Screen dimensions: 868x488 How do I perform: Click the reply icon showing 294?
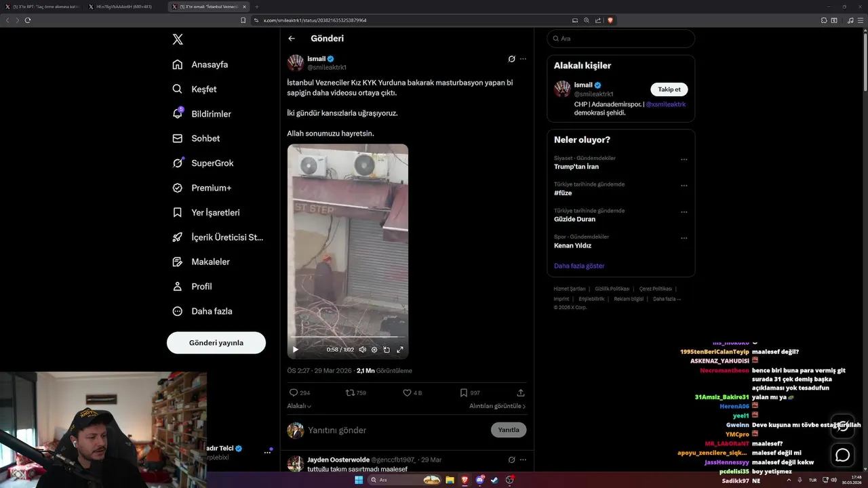point(299,392)
